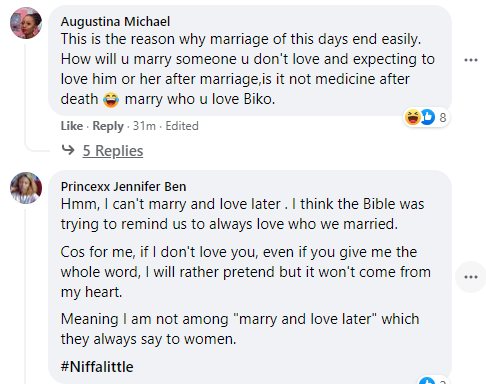Reply to Augustina Michael's comment
Viewport: 486px width, 384px height.
tap(108, 126)
